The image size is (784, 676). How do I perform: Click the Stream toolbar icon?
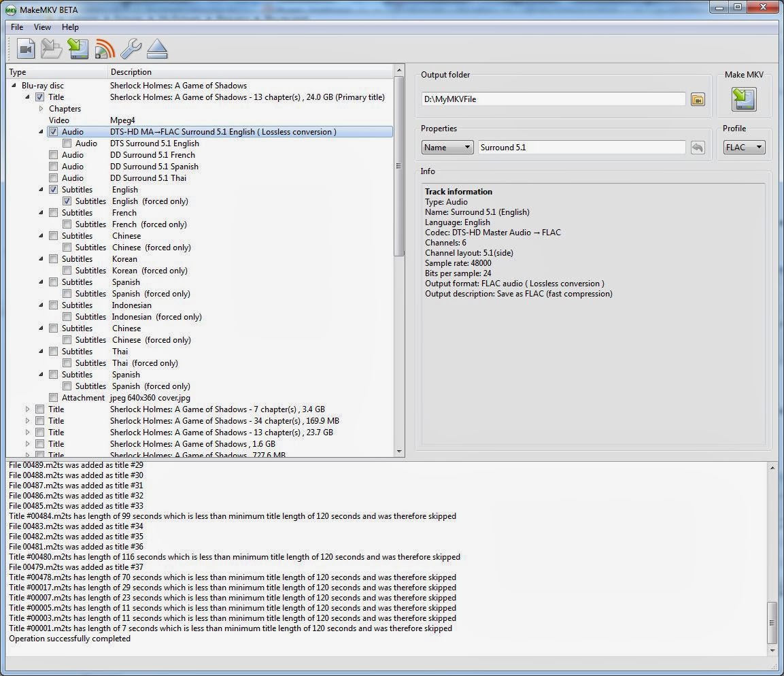click(105, 48)
